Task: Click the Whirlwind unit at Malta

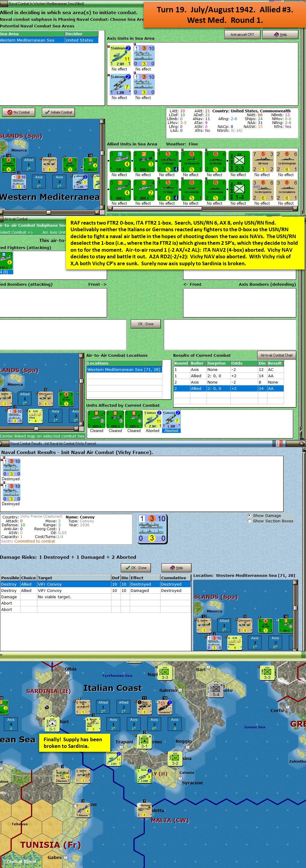Action: [x=144, y=811]
